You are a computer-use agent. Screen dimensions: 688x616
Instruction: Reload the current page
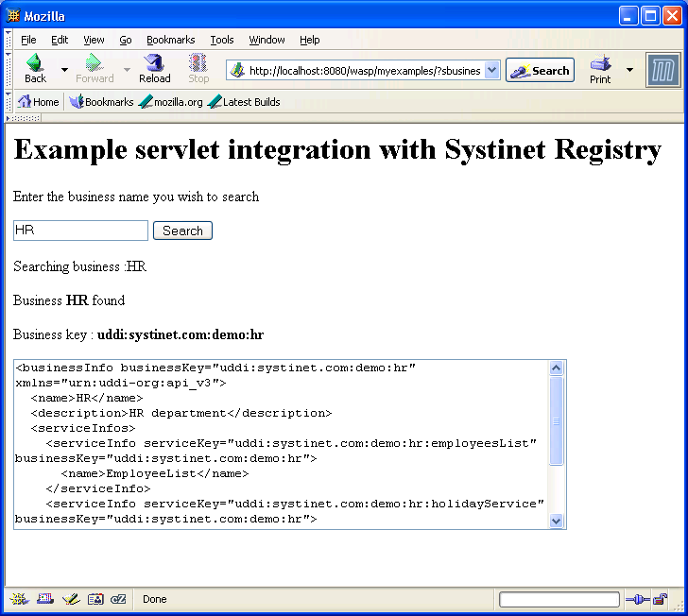(x=154, y=69)
